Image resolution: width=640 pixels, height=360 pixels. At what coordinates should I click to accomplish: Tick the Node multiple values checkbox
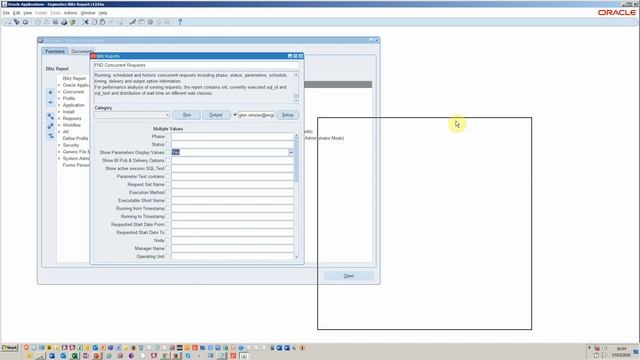[x=167, y=240]
